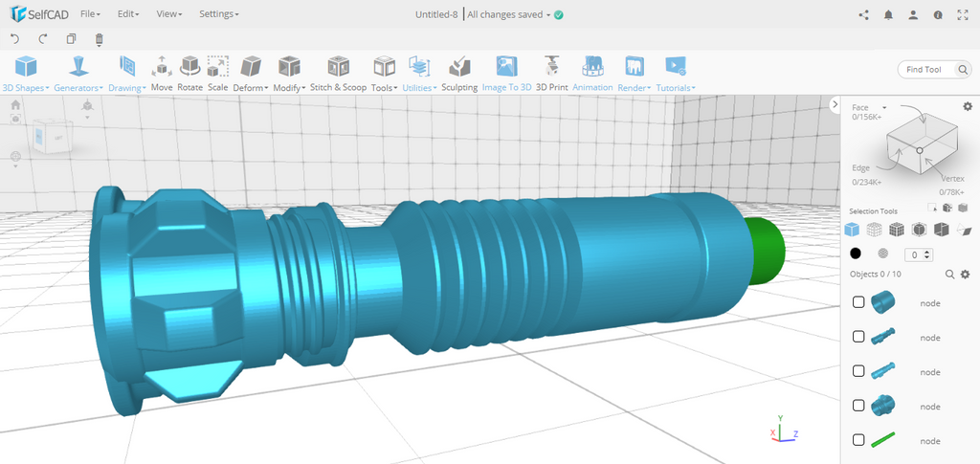
Task: Select the green rod node thumbnail
Action: 882,440
